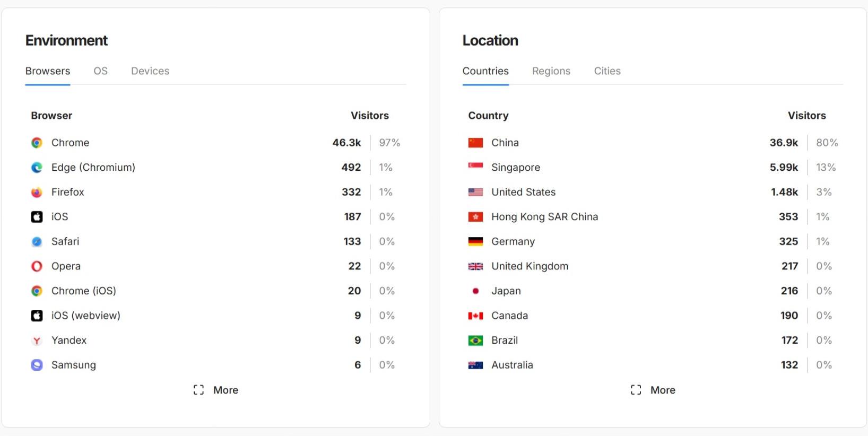This screenshot has width=868, height=436.
Task: Open the Cities tab
Action: point(607,71)
